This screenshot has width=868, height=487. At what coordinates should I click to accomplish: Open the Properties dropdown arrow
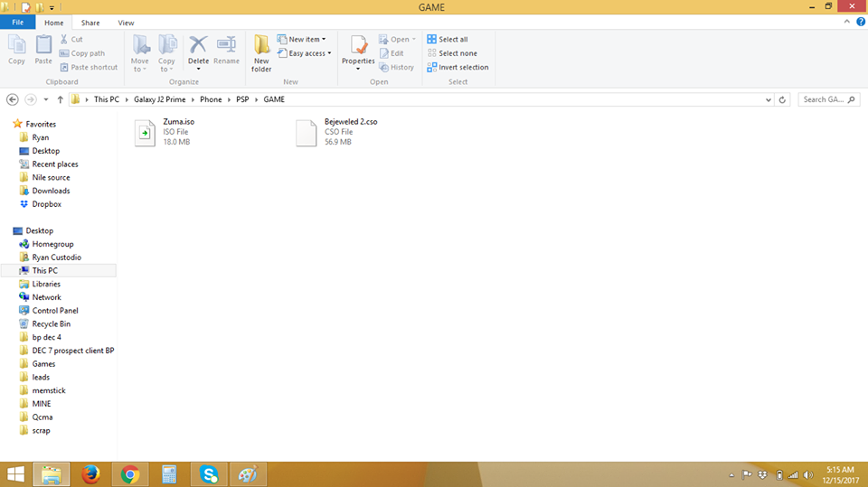358,70
